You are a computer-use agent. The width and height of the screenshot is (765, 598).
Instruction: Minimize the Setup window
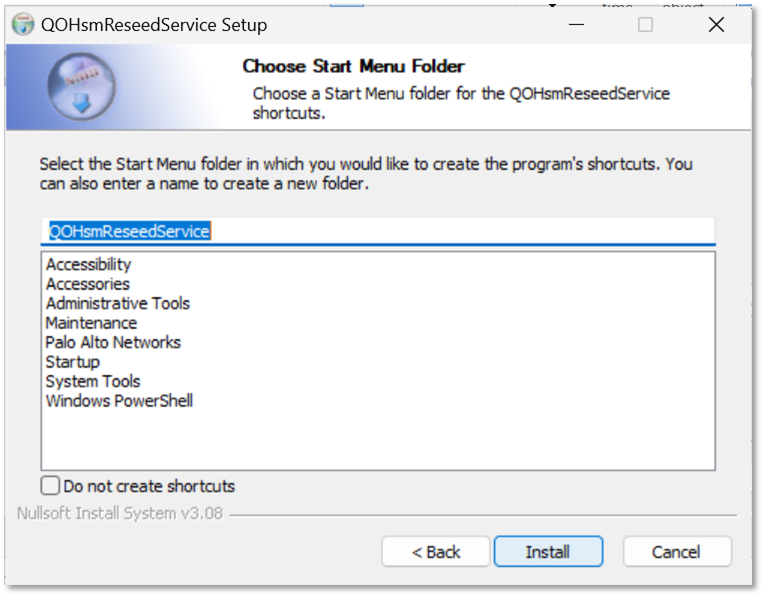[576, 25]
